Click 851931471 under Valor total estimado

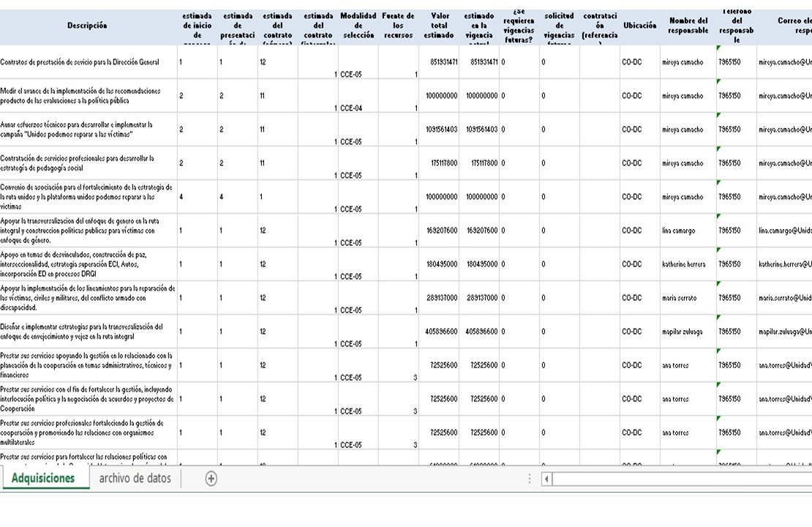(x=439, y=62)
